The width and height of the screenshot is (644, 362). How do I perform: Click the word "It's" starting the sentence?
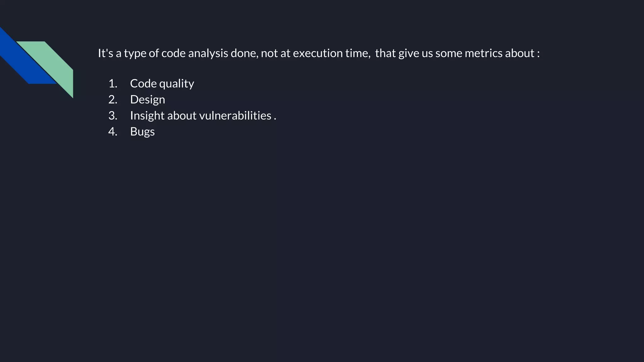105,53
